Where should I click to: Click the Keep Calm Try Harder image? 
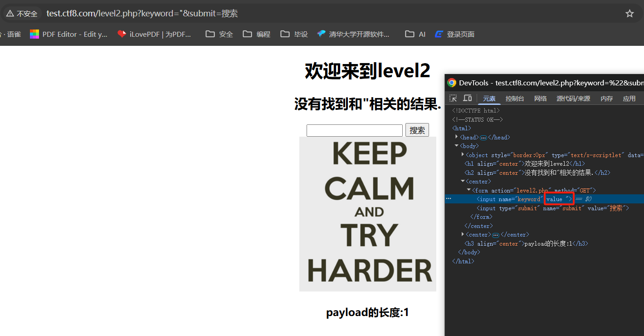tap(368, 214)
